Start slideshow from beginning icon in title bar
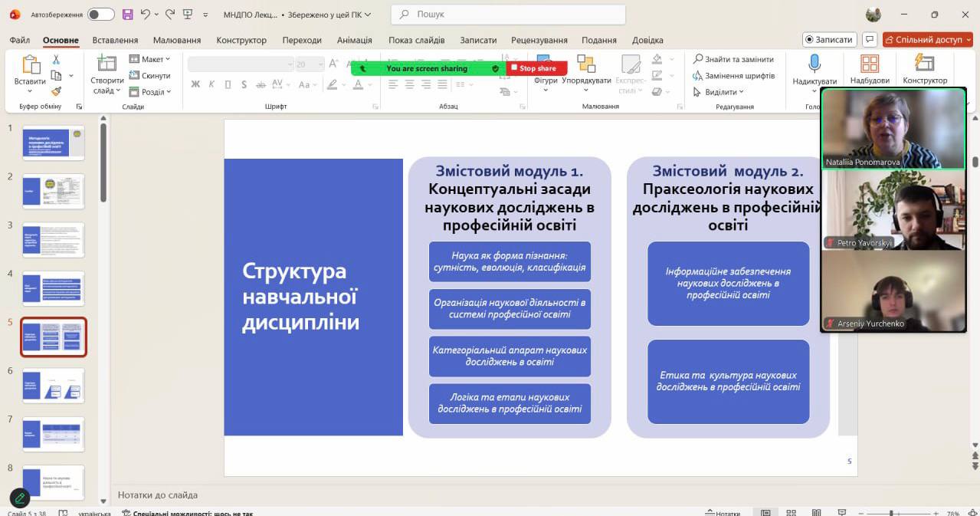The image size is (980, 516). [x=187, y=15]
